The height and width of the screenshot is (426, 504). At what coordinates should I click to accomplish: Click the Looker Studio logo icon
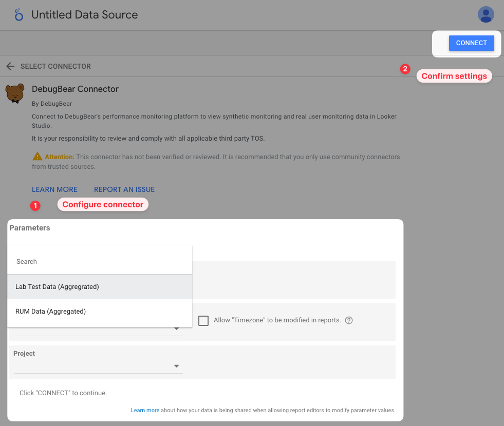[x=19, y=15]
